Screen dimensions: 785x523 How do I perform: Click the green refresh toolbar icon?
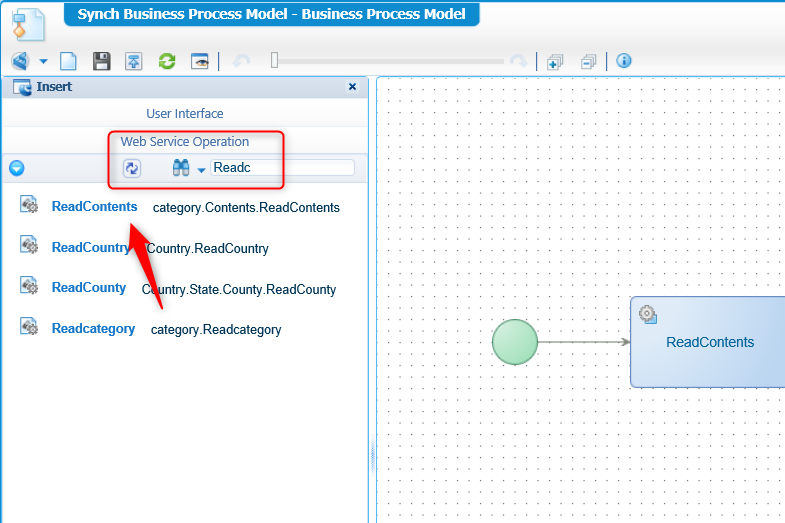tap(167, 61)
